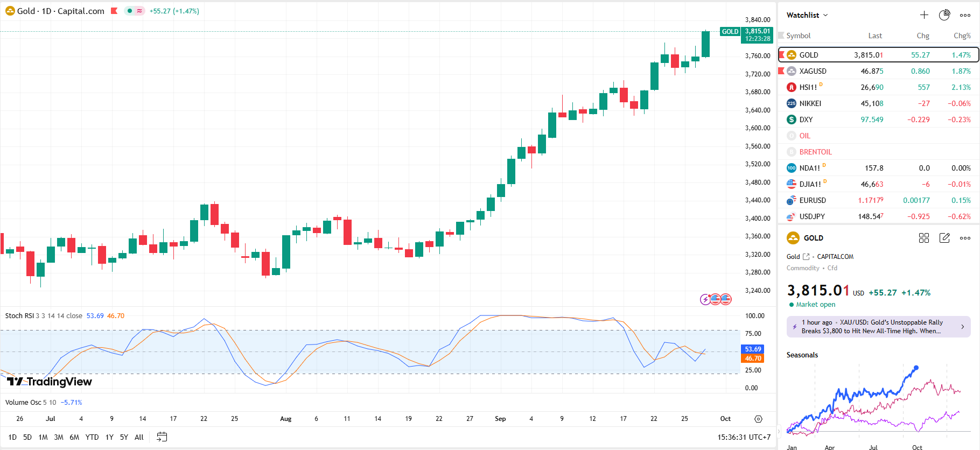Image resolution: width=980 pixels, height=450 pixels.
Task: Click the Seasonals chart
Action: point(873,401)
